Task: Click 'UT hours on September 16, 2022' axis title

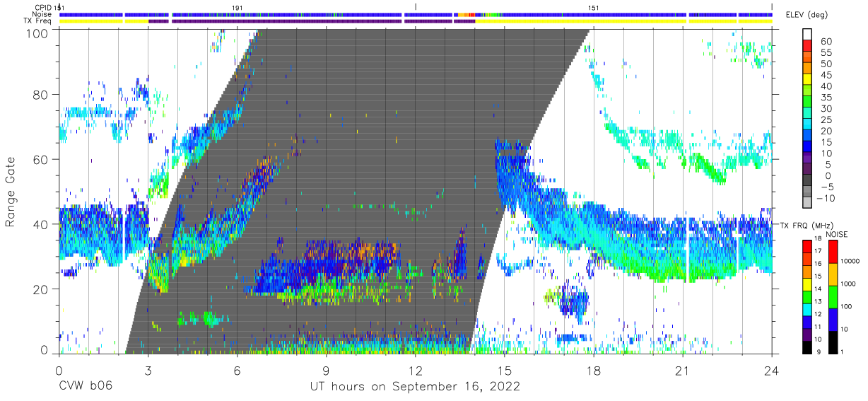Action: [415, 386]
